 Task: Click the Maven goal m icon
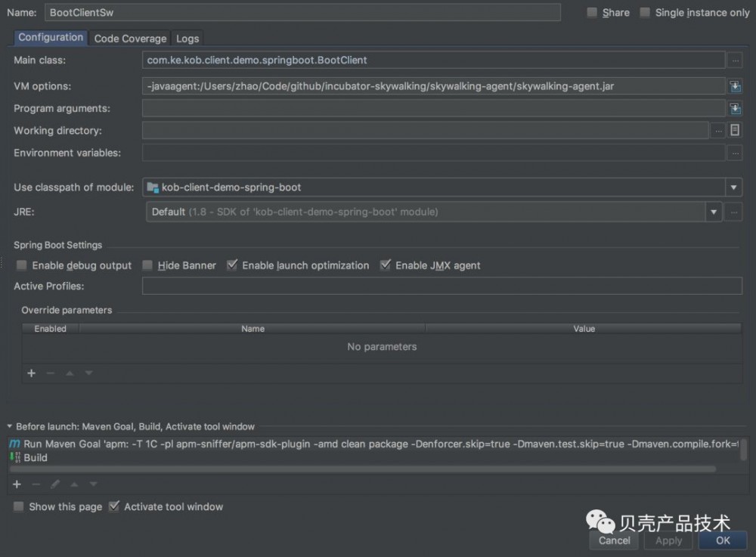pos(14,444)
